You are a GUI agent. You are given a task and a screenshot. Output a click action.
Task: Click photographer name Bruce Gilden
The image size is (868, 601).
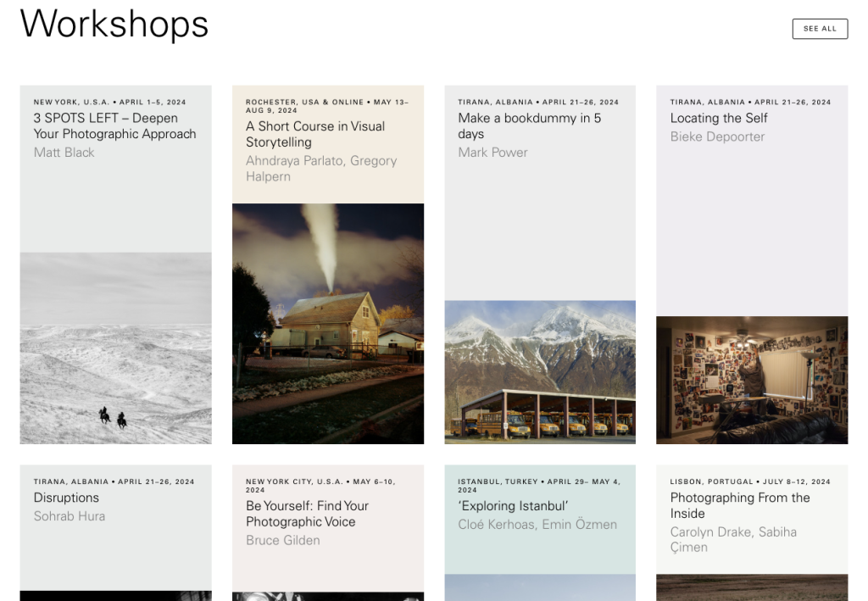(282, 540)
